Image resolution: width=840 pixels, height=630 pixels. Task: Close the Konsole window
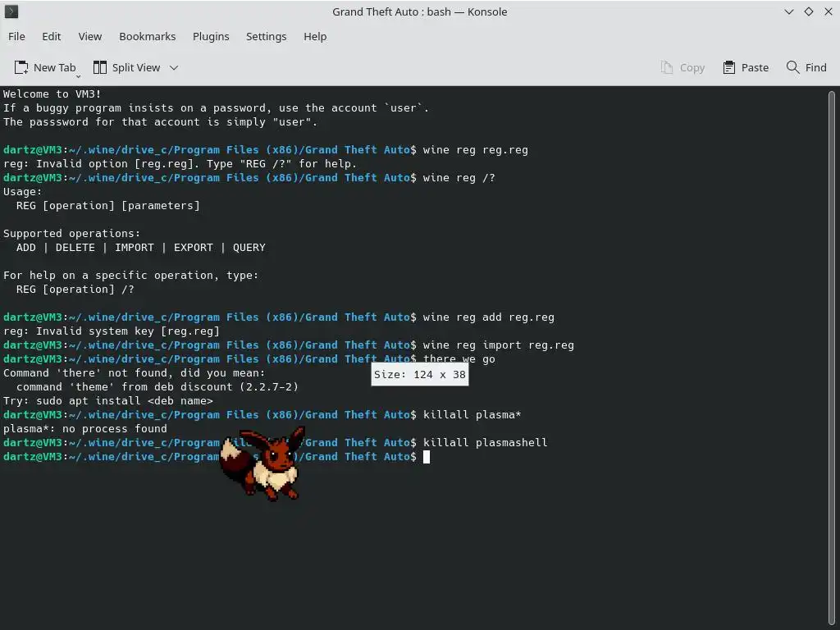click(x=829, y=11)
